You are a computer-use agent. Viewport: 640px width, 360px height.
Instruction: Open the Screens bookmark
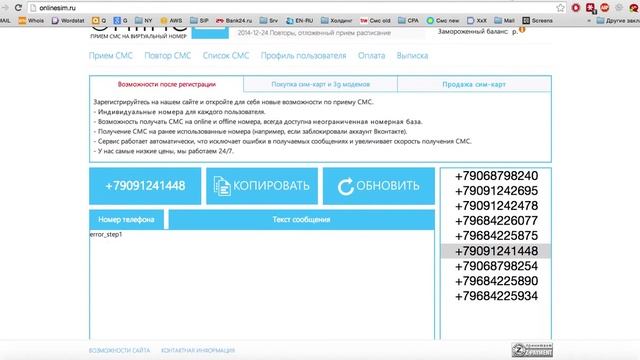538,20
